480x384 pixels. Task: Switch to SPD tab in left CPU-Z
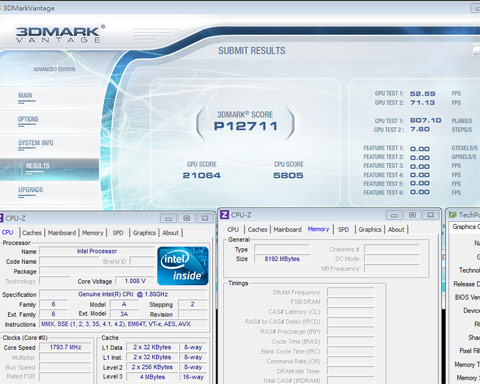(x=118, y=233)
